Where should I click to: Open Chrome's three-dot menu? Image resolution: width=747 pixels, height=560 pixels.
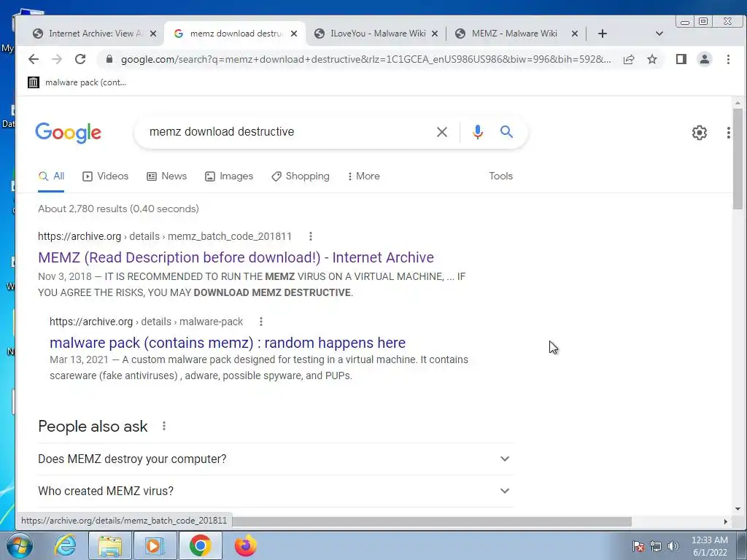[x=728, y=59]
